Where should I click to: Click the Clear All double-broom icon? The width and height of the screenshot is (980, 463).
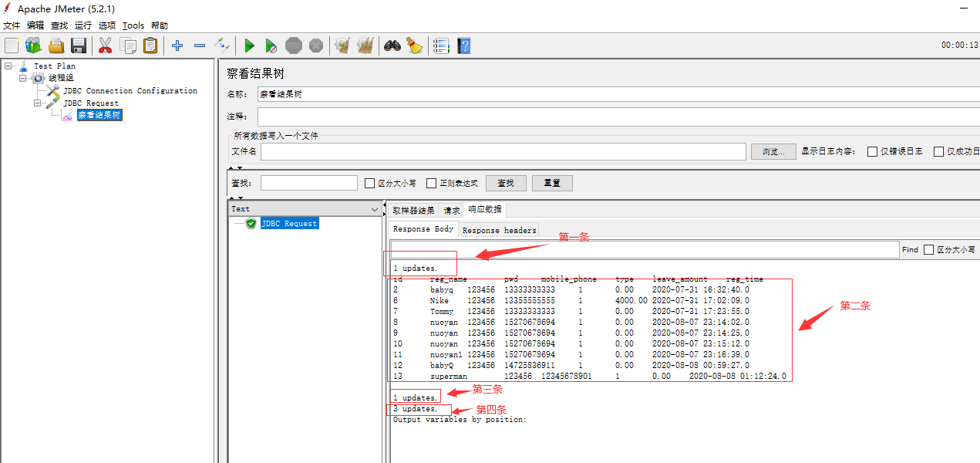coord(365,46)
